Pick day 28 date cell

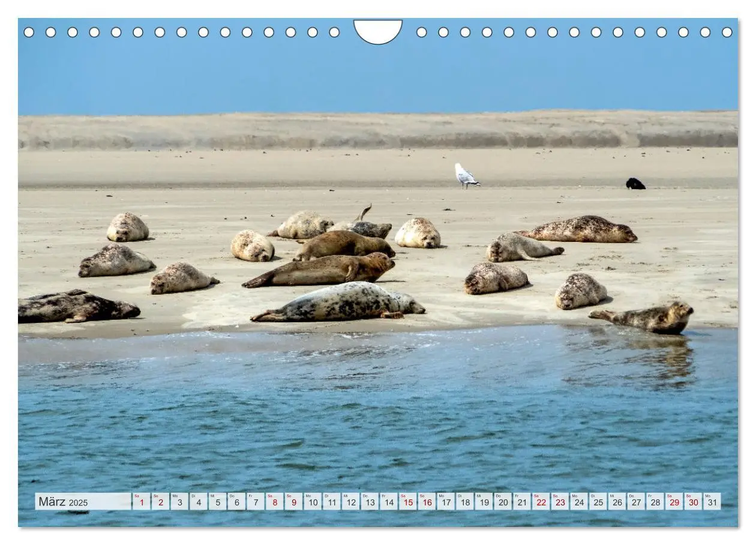(655, 502)
